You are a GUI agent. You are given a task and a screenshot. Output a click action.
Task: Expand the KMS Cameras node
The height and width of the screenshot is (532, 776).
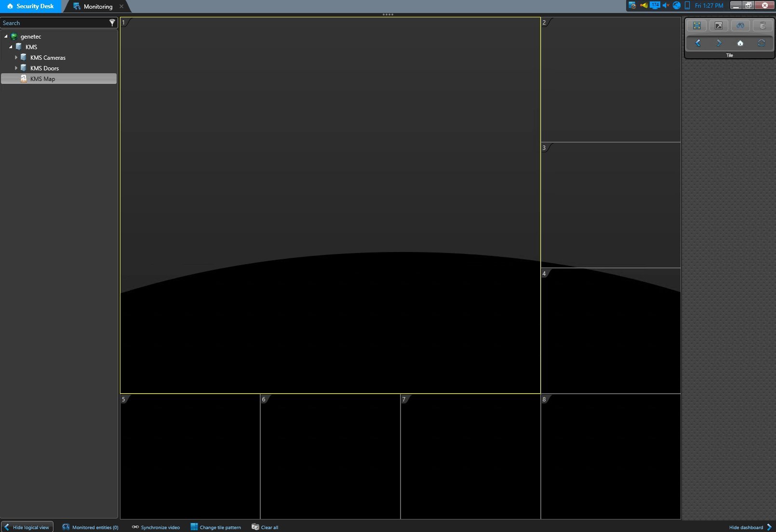coord(16,57)
